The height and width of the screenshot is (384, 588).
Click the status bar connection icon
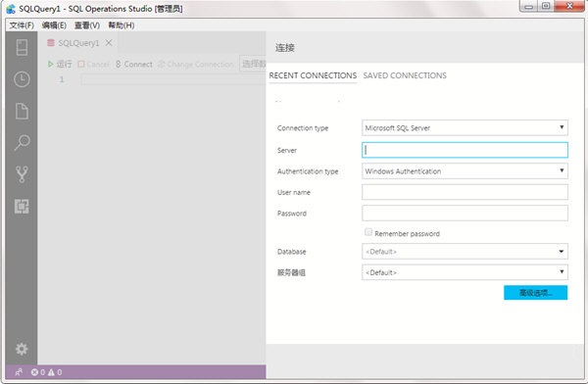coord(19,372)
